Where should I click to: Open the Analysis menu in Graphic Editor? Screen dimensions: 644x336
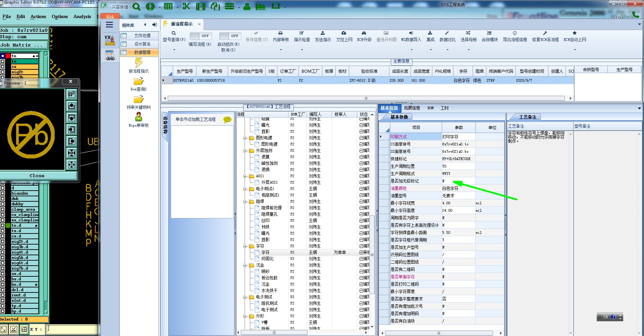(82, 16)
